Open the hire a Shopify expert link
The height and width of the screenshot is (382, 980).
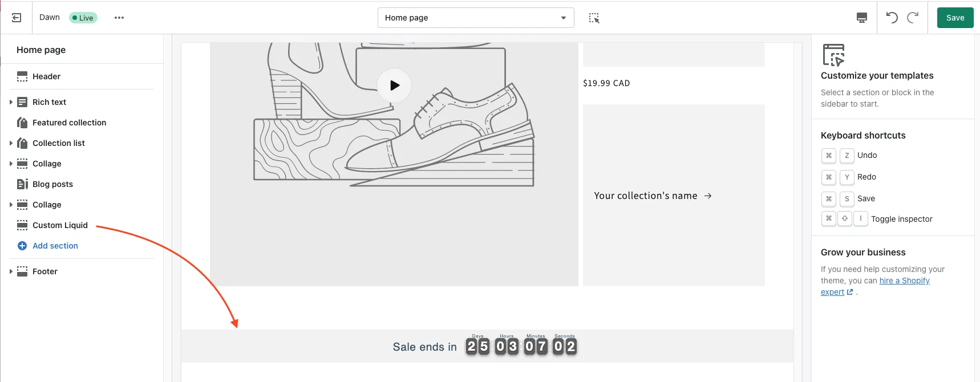pos(876,286)
